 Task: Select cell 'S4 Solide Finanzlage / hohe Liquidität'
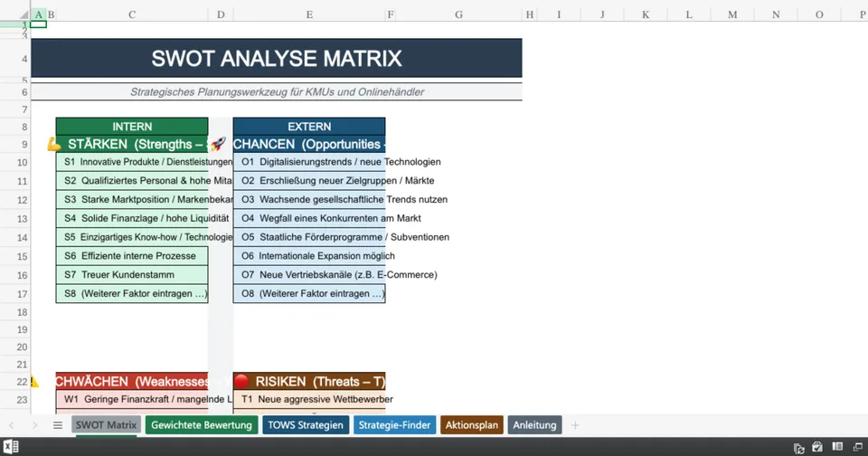[x=132, y=218]
